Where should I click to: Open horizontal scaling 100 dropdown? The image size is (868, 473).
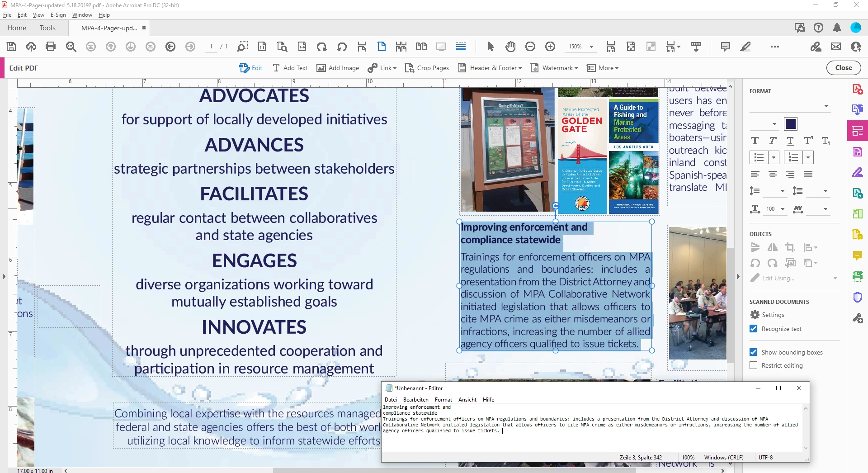[783, 209]
